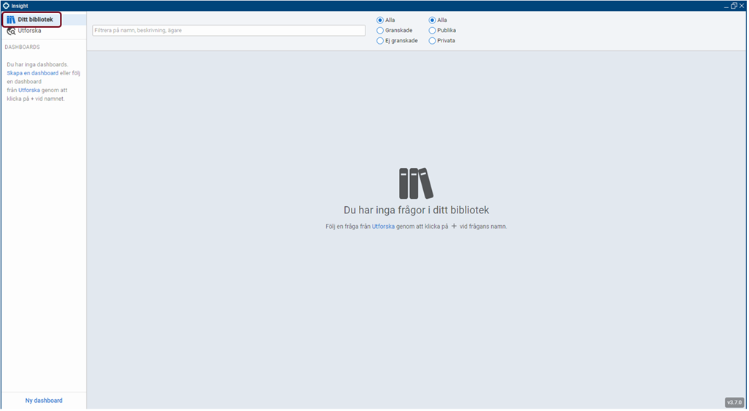749x411 pixels.
Task: Restore the window using title bar icon
Action: click(734, 6)
